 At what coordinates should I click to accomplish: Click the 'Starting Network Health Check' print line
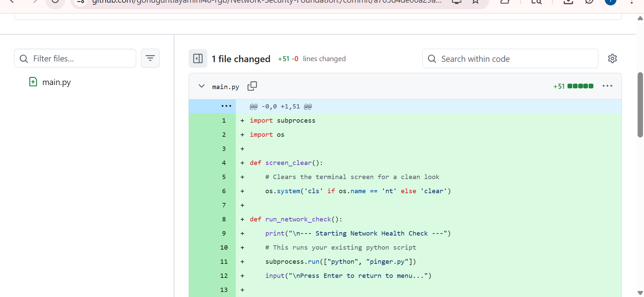(x=358, y=234)
